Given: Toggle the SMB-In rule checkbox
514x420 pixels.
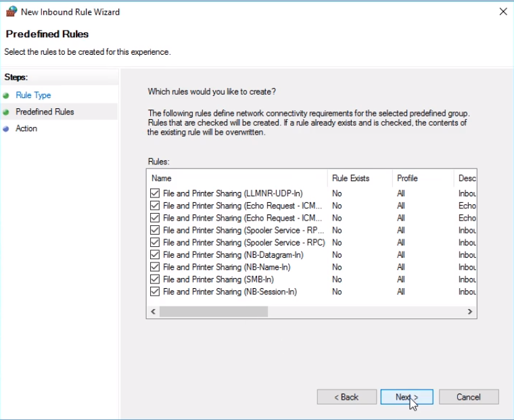Looking at the screenshot, I should pyautogui.click(x=155, y=279).
